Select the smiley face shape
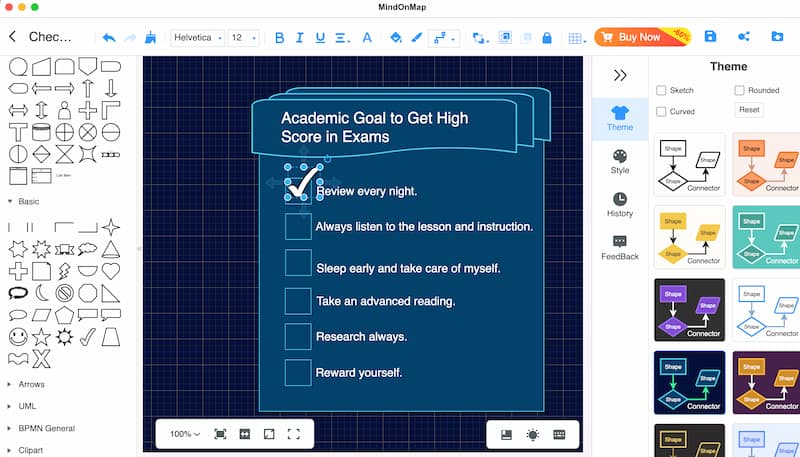Image resolution: width=800 pixels, height=457 pixels. click(18, 337)
